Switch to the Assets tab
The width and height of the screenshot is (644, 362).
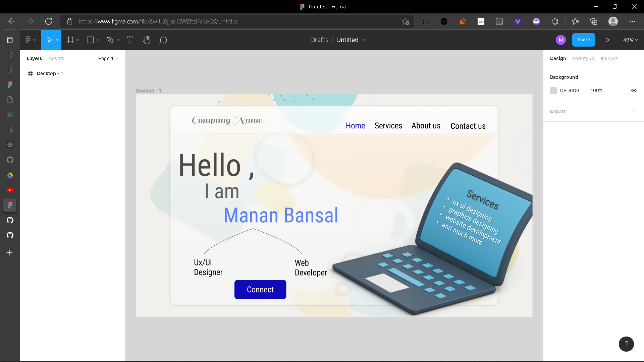[56, 58]
